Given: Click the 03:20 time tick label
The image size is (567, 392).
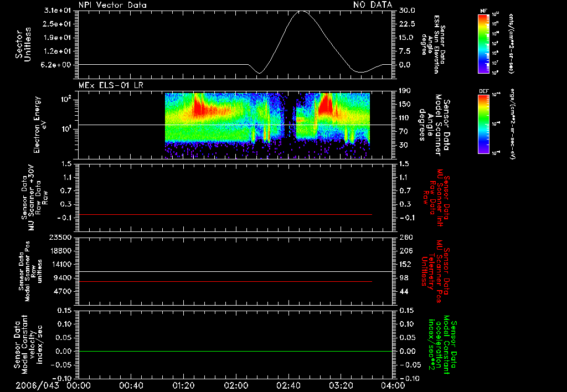Looking at the screenshot, I should 341,385.
